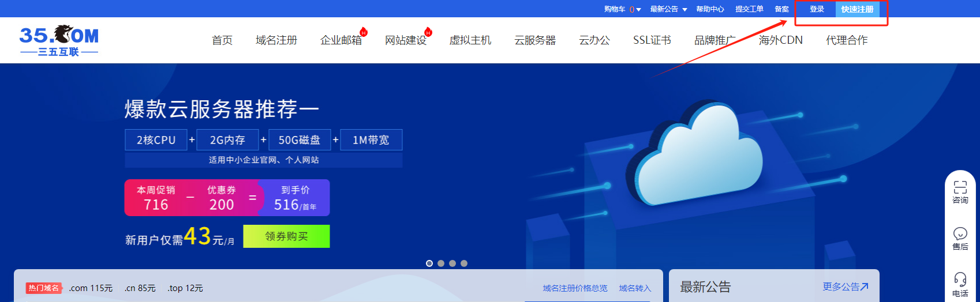Click the hot badge on 企业邮箱
Image resolution: width=980 pixels, height=302 pixels.
364,32
